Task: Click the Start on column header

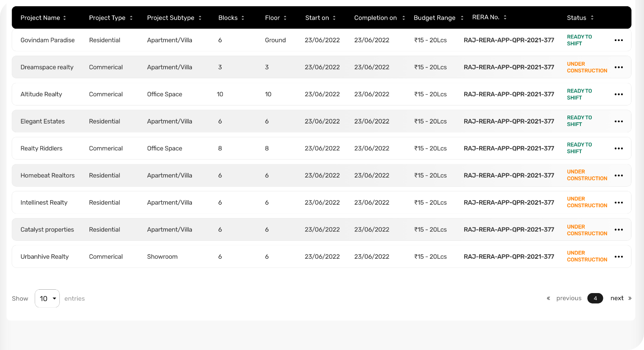Action: point(317,18)
